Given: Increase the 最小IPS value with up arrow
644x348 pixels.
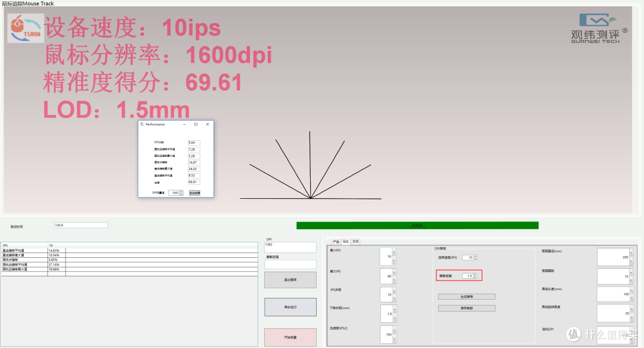Looking at the screenshot, I should 394,252.
